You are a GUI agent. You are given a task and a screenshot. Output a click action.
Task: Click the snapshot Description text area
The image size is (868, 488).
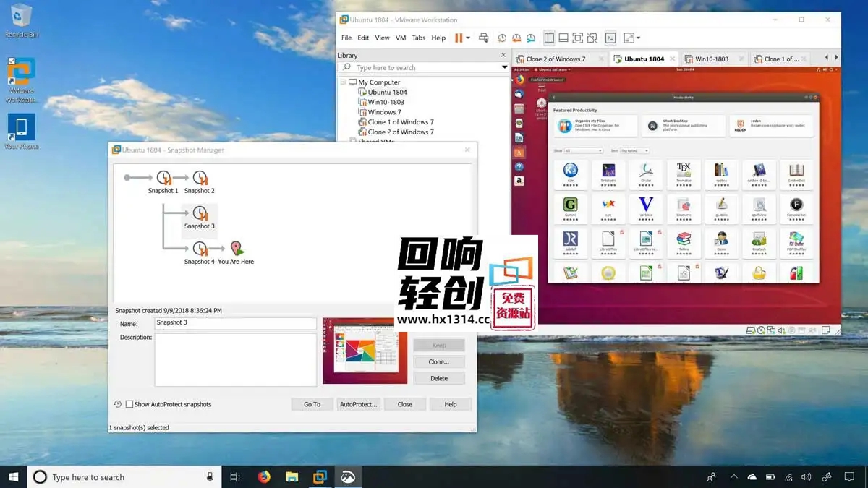(236, 359)
